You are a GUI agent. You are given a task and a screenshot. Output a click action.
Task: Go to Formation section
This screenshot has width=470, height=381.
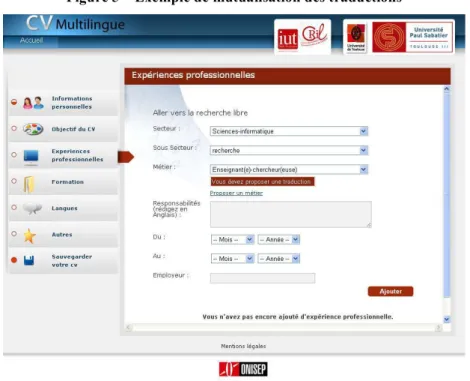click(x=63, y=182)
